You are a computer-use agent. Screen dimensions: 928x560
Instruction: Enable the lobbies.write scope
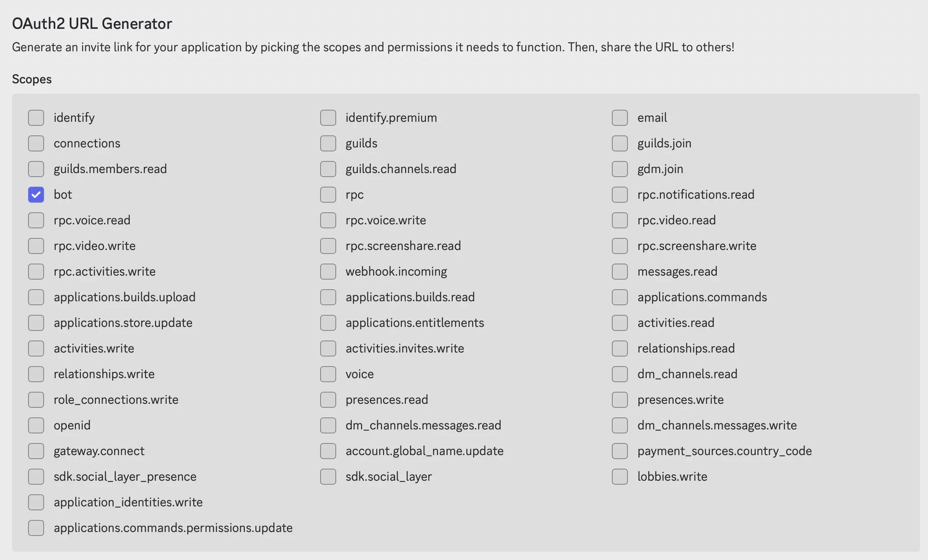point(619,476)
